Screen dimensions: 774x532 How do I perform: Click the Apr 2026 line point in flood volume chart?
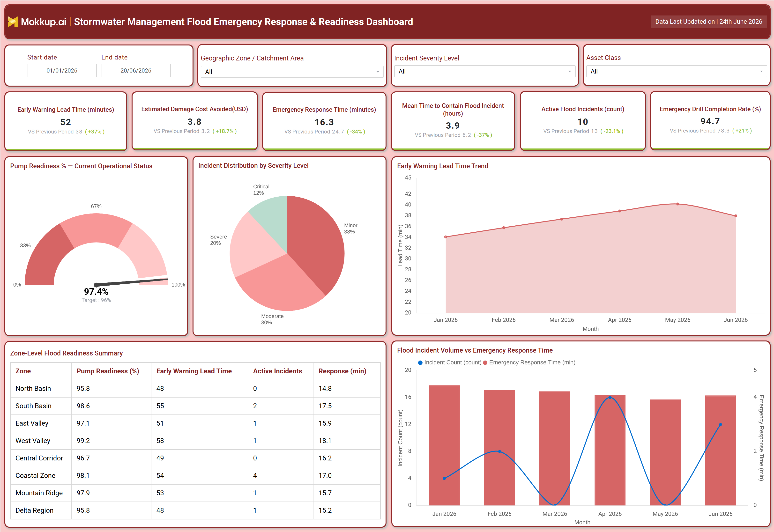610,398
